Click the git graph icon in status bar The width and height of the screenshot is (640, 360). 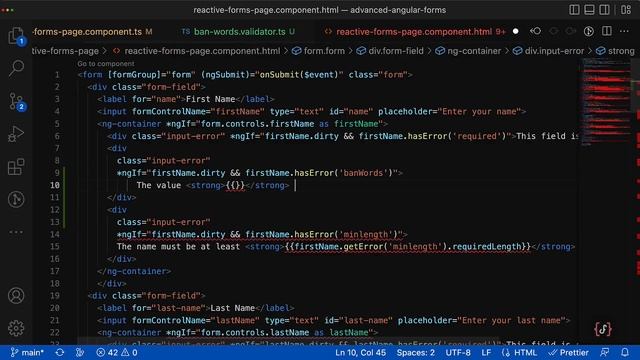[80, 353]
